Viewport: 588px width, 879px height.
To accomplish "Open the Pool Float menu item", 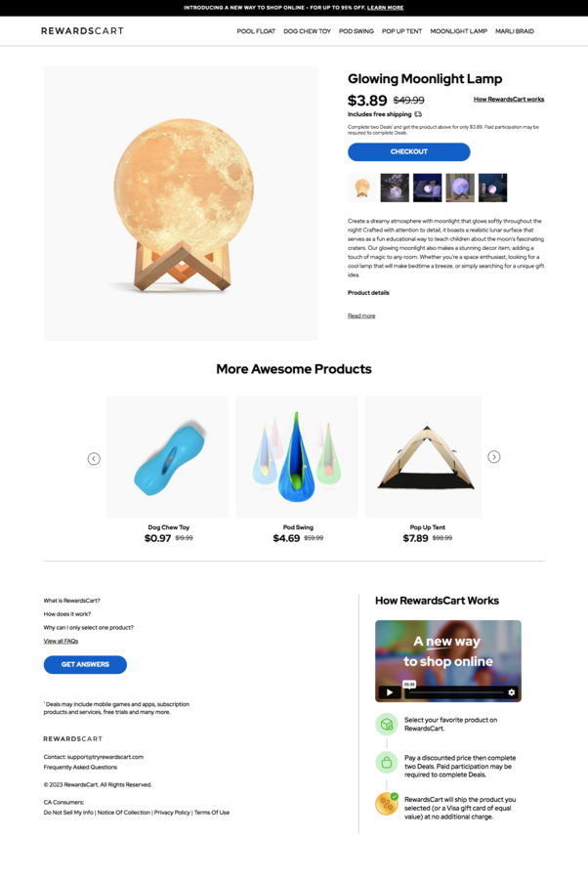I will 256,31.
